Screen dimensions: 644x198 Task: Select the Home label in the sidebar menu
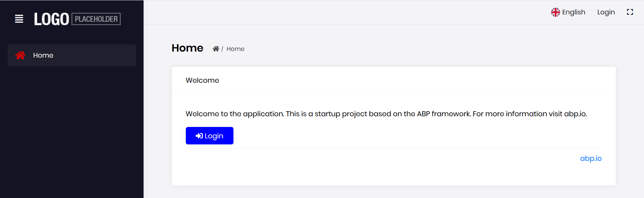tap(43, 55)
